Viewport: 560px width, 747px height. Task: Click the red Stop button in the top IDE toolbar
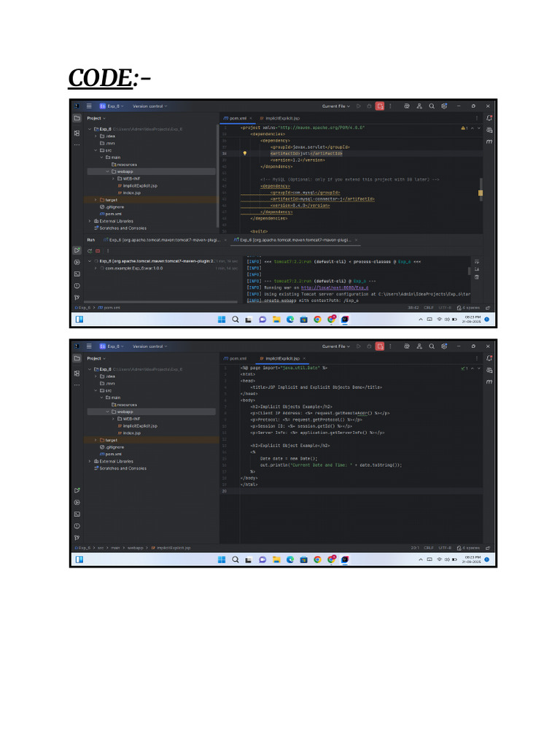pyautogui.click(x=379, y=107)
